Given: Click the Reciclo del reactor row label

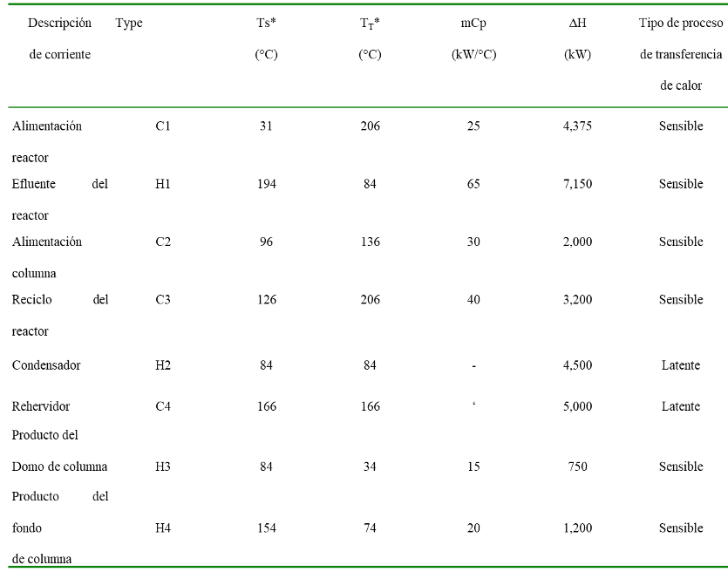Looking at the screenshot, I should [60, 316].
